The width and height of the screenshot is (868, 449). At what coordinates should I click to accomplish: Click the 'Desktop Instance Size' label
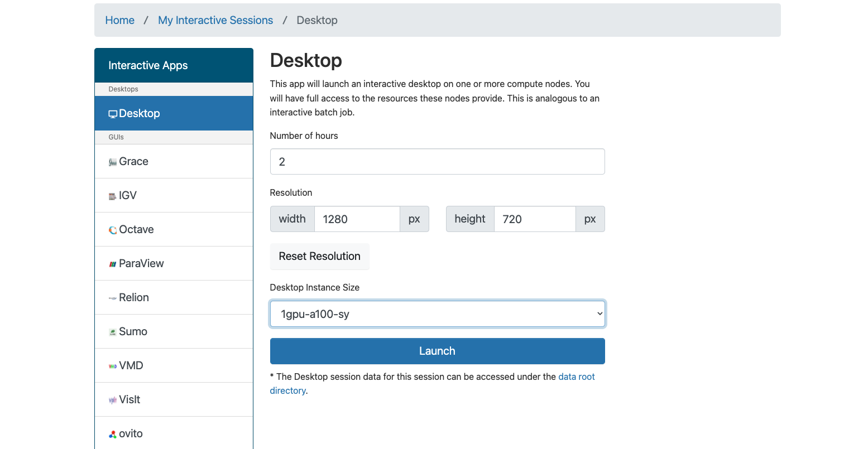pos(314,287)
